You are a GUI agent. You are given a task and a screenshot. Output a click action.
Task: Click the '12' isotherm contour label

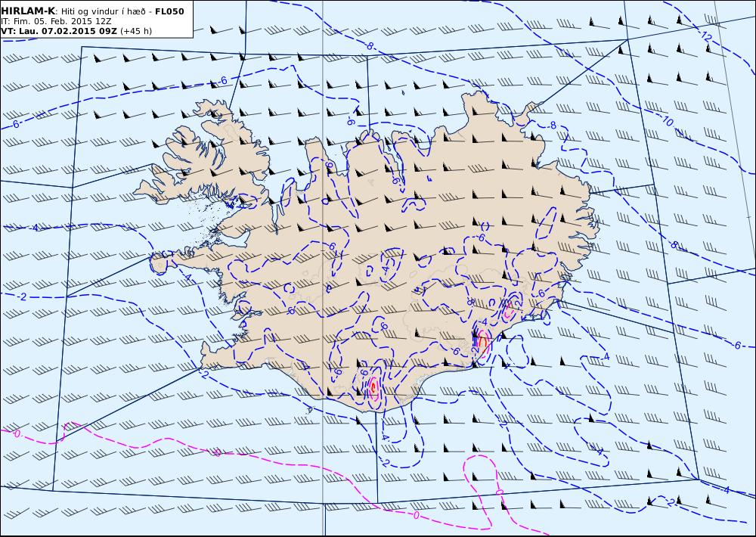click(706, 36)
